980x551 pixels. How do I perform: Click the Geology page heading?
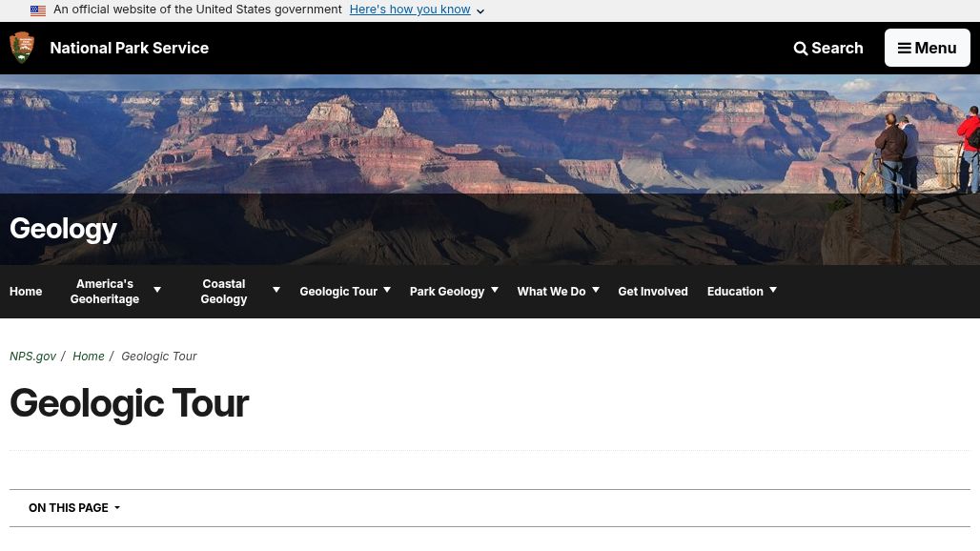pyautogui.click(x=63, y=228)
